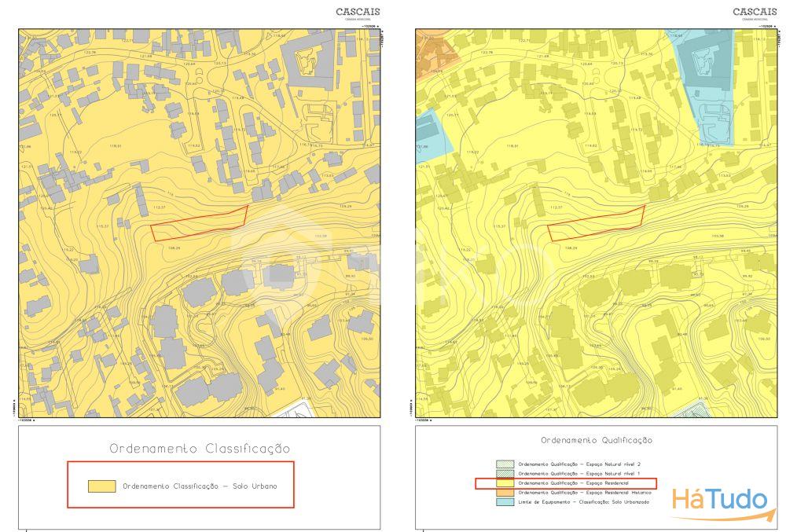This screenshot has height=532, width=786.
Task: Click the HáTudo logo watermark
Action: tap(718, 501)
